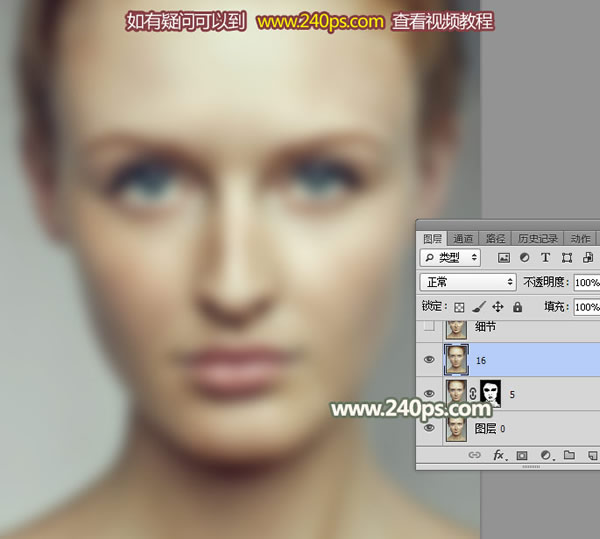Create new fill or adjustment layer icon
This screenshot has height=539, width=600.
pos(546,455)
